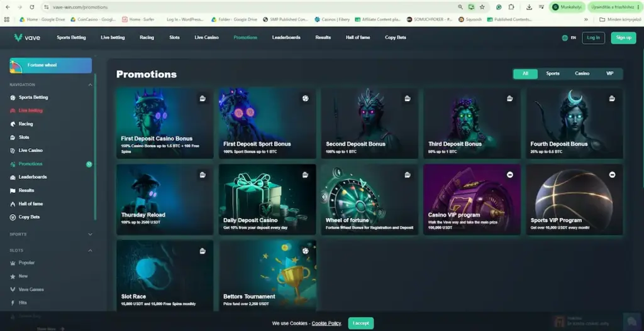The width and height of the screenshot is (644, 331).
Task: Click the Vave logo in header
Action: [x=27, y=38]
